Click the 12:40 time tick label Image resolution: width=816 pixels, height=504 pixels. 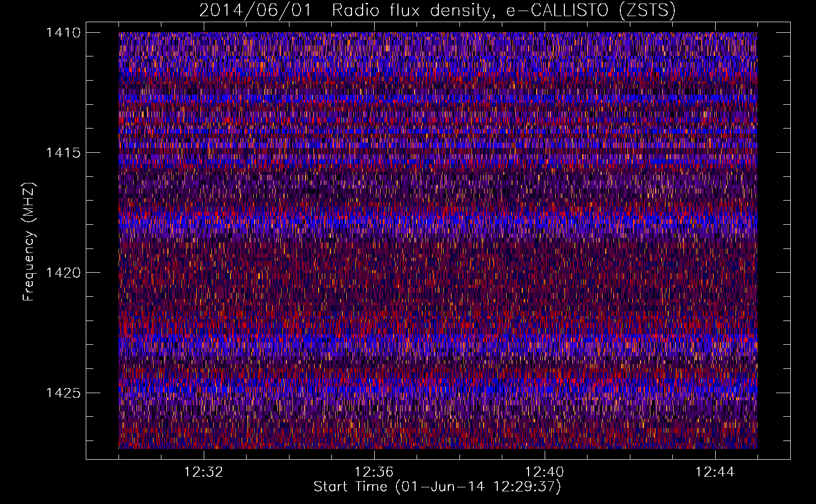545,472
